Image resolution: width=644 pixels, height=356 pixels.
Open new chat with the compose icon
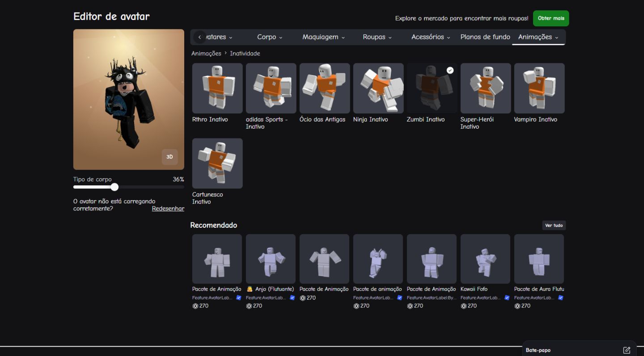pyautogui.click(x=627, y=350)
